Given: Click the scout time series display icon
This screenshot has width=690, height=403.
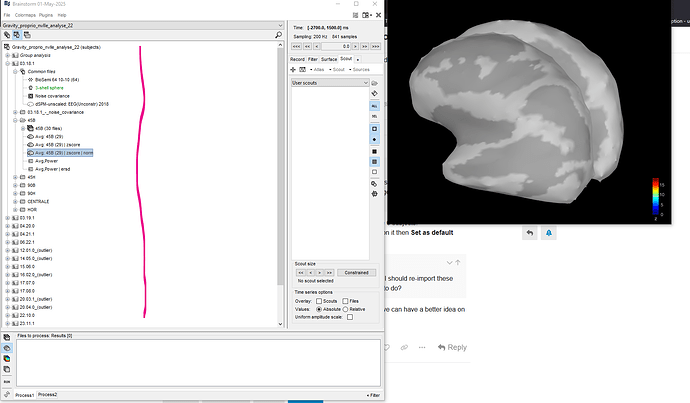Looking at the screenshot, I should (302, 70).
